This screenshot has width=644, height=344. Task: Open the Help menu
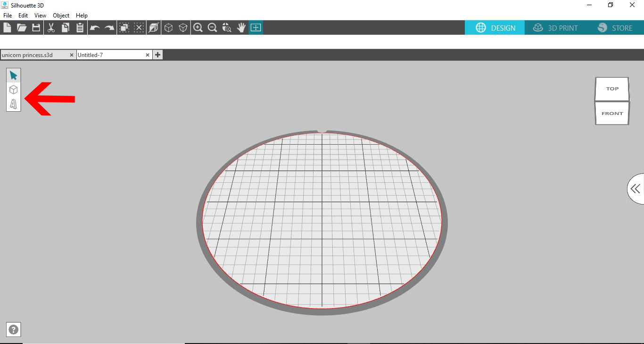82,16
